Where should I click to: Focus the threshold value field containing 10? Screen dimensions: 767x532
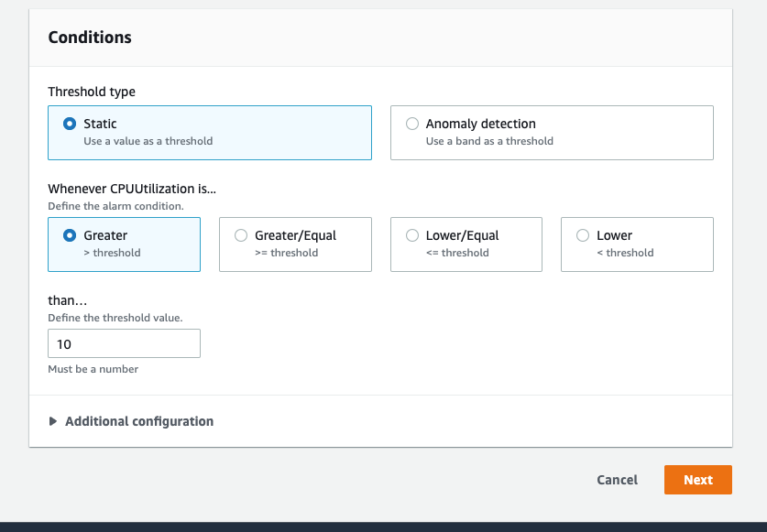pyautogui.click(x=125, y=343)
